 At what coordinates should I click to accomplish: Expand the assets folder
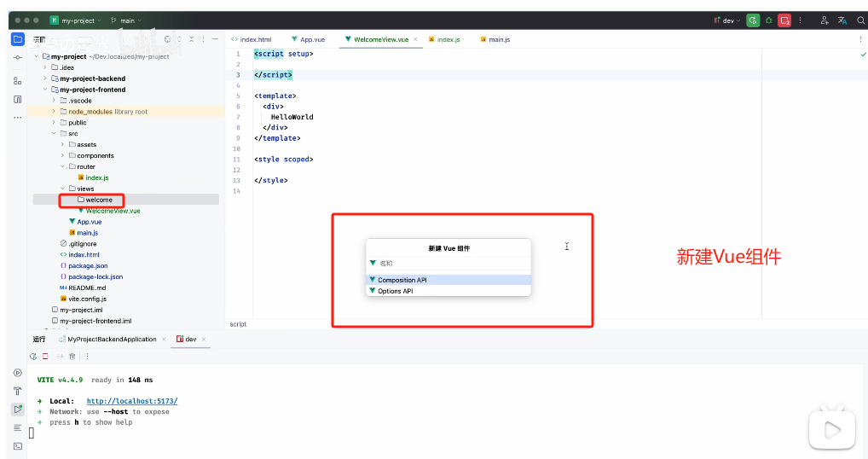(x=62, y=144)
